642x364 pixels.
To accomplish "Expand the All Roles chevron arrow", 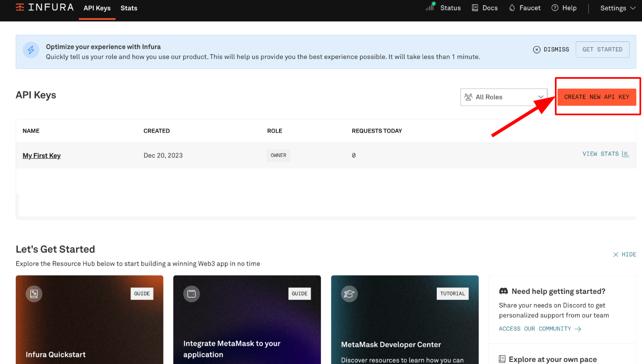I will 541,97.
